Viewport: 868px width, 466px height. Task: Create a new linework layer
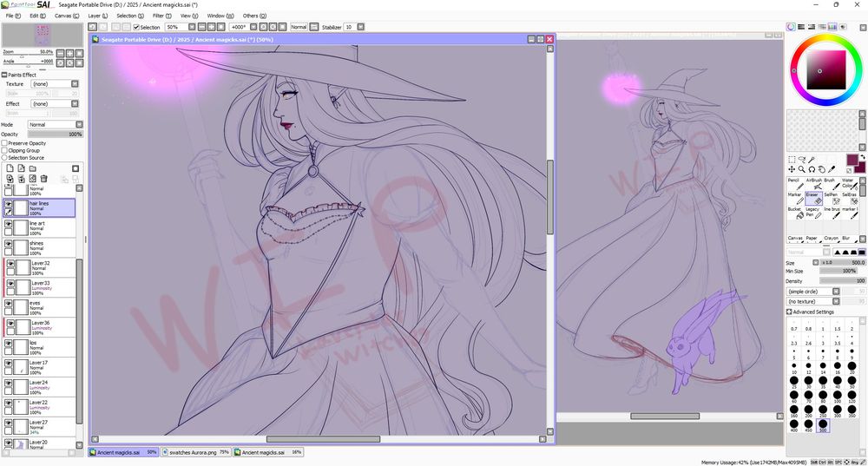click(x=21, y=168)
